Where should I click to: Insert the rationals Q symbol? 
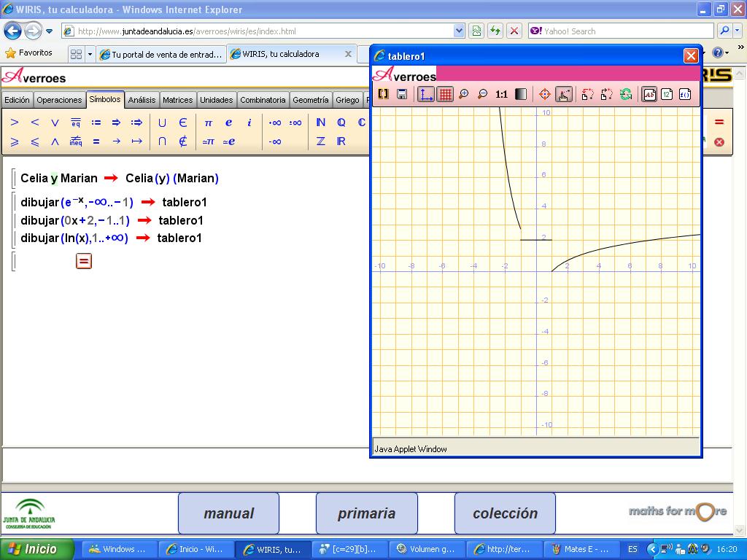tap(341, 122)
